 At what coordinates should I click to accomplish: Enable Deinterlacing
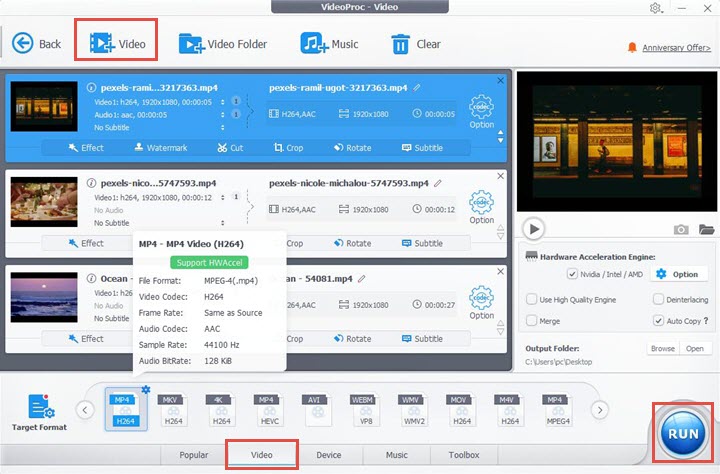point(658,299)
